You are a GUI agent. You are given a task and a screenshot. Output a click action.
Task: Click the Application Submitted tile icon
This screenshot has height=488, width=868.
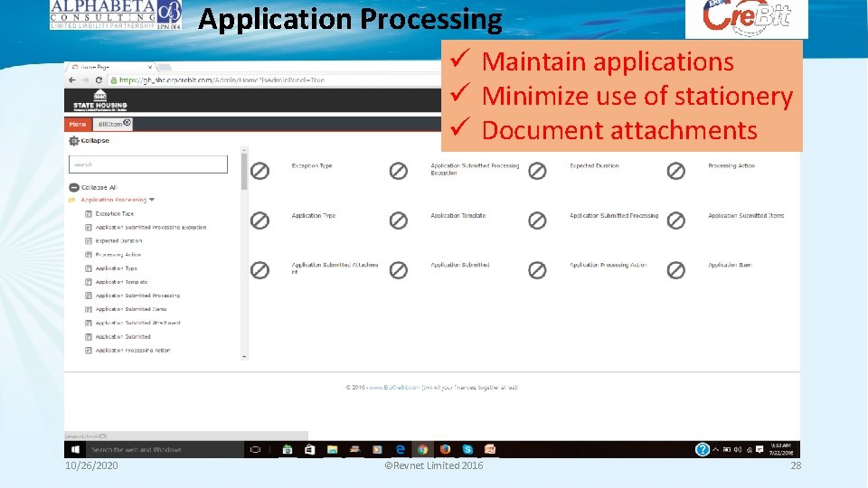[x=398, y=270]
